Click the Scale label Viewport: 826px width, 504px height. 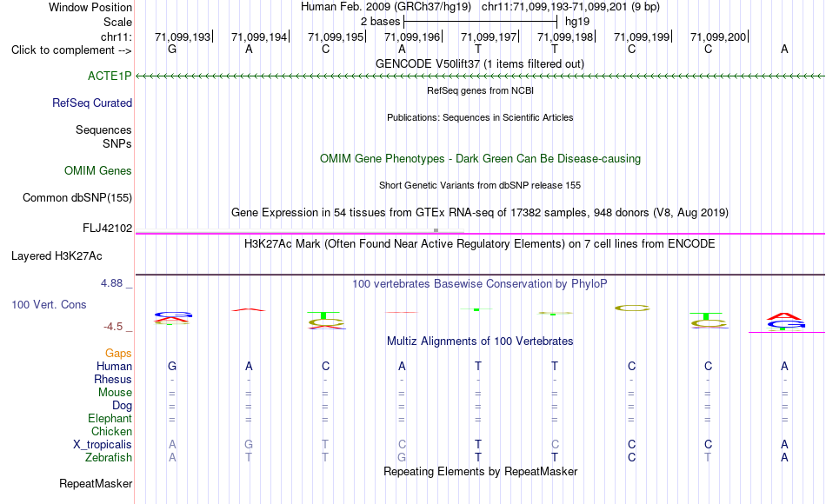118,22
